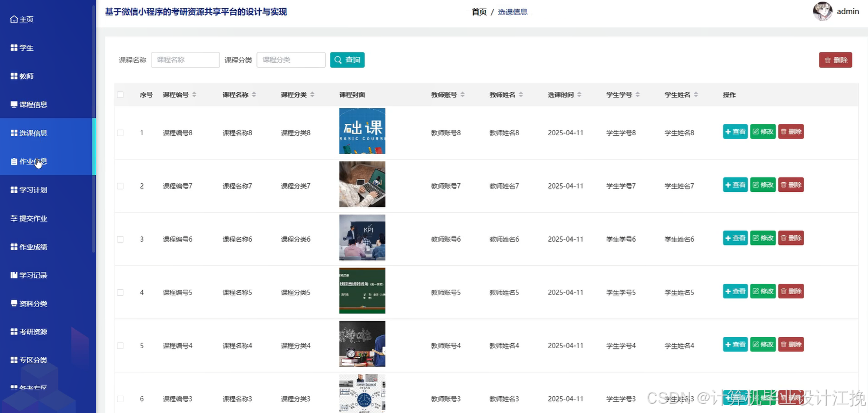The image size is (868, 413).
Task: Check the row 课程编号6 checkbox
Action: coord(120,239)
